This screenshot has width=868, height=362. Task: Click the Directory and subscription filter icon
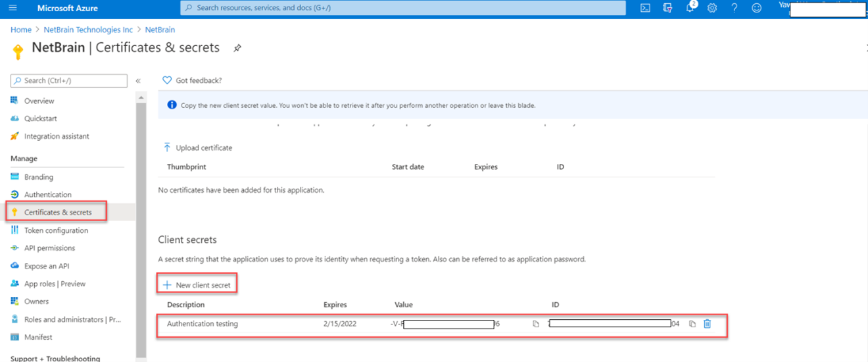tap(667, 8)
